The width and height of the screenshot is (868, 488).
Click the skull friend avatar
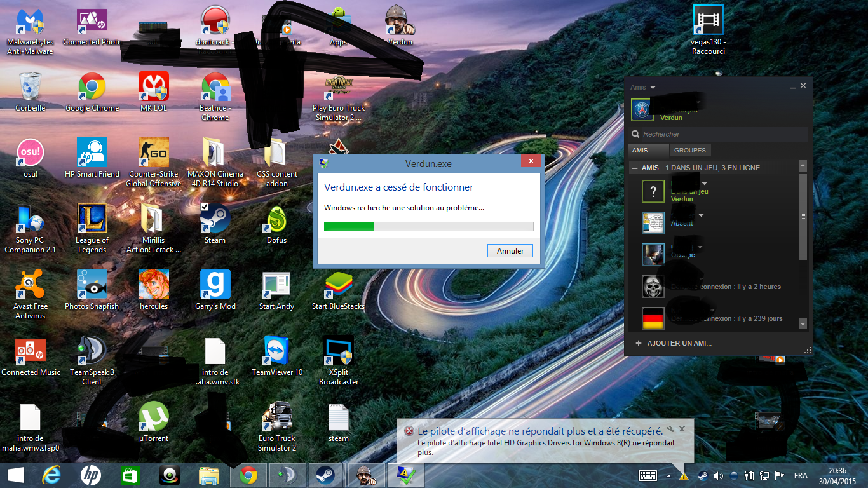(653, 286)
